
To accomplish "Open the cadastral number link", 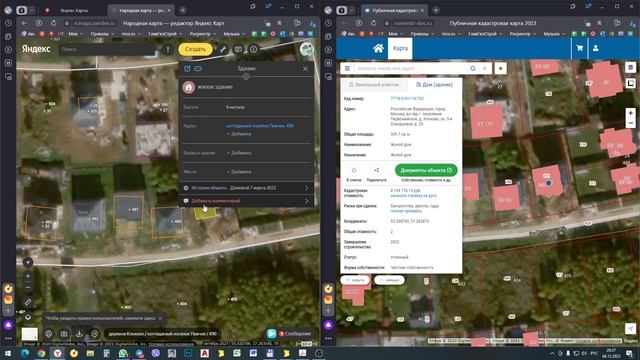I will [x=407, y=98].
